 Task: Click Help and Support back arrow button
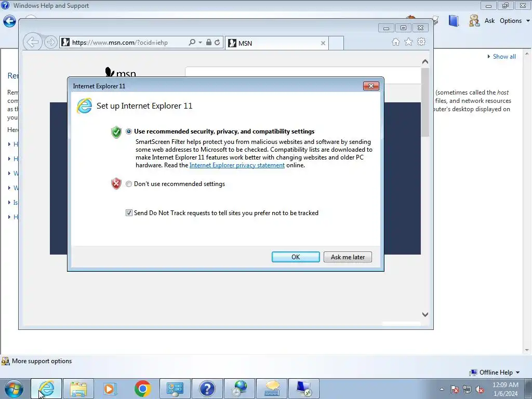[9, 21]
